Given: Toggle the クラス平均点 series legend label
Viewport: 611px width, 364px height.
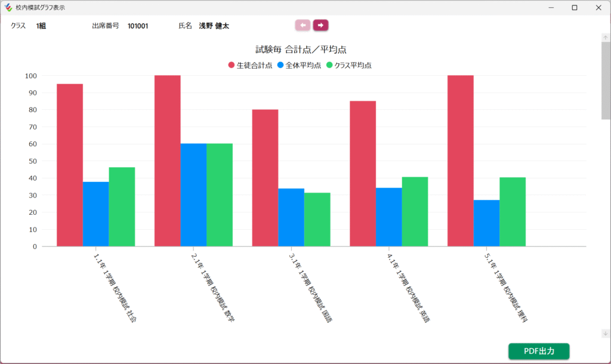Looking at the screenshot, I should [x=353, y=65].
